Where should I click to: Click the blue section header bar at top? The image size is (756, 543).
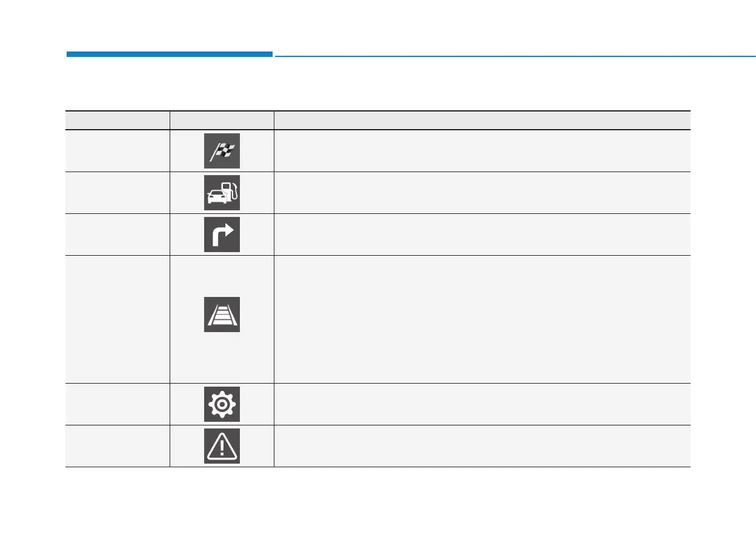[170, 55]
